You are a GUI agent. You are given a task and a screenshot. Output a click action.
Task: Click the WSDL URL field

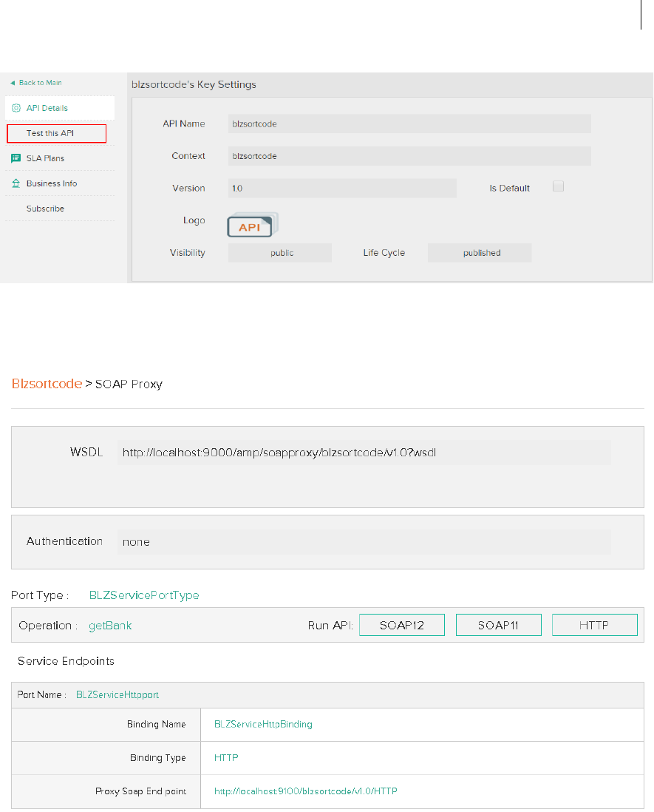click(364, 452)
